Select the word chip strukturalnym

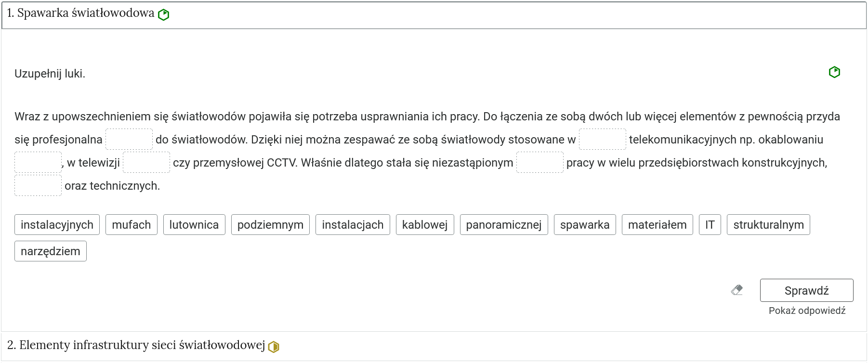pos(768,224)
